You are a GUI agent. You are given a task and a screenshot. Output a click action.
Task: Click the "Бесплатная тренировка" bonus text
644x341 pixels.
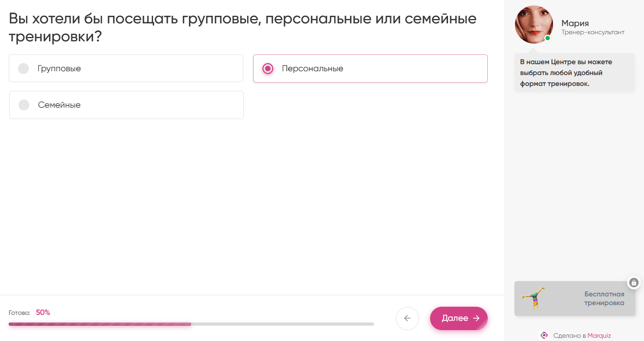point(604,299)
